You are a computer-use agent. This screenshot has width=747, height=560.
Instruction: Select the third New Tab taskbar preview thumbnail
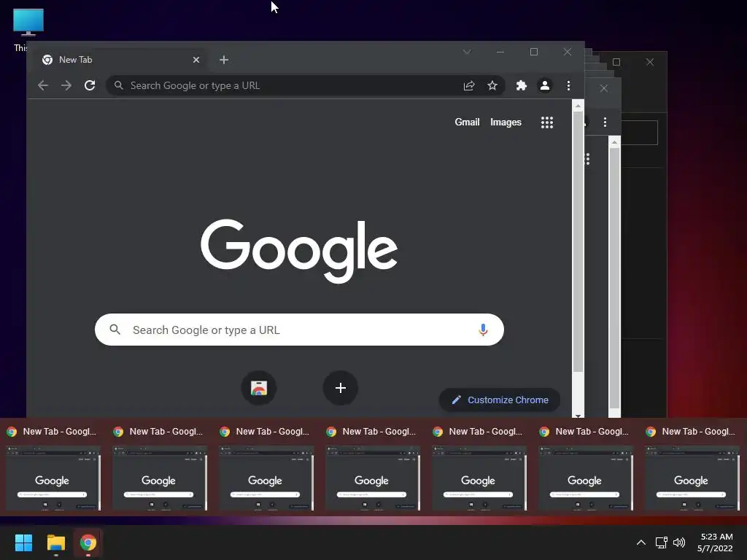tap(266, 478)
